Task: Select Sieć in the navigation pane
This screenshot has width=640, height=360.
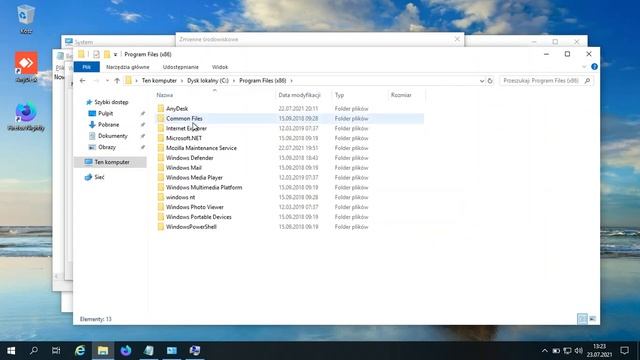Action: [x=95, y=177]
